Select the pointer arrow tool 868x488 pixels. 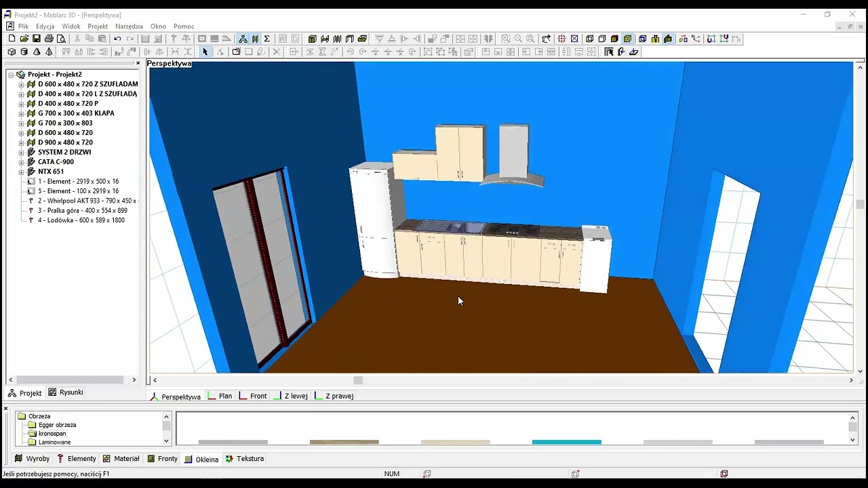click(x=205, y=52)
